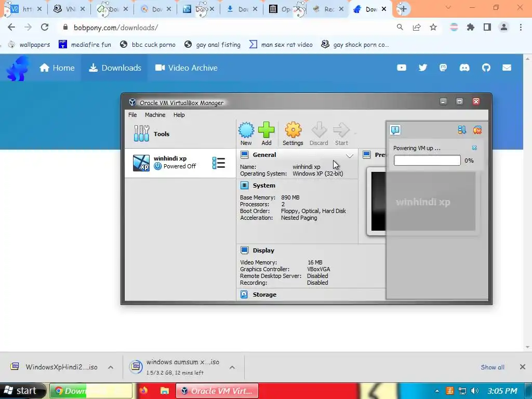The height and width of the screenshot is (399, 532).
Task: Open the Tools item in VirtualBox
Action: [x=180, y=134]
